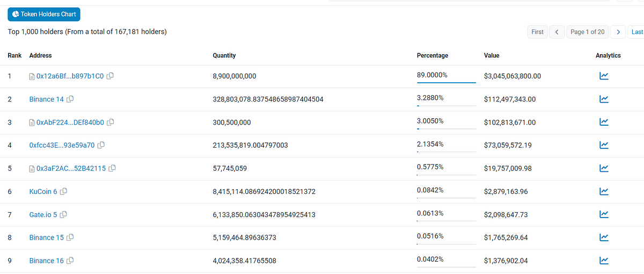Click the Page 1 of 20 indicator
Screen dimensions: 644x274
point(587,32)
